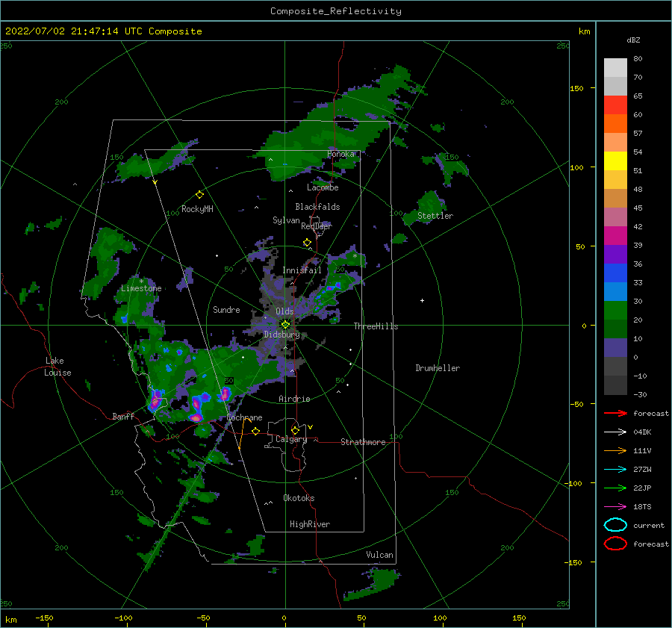Click the storm cell near Banff

coord(156,400)
